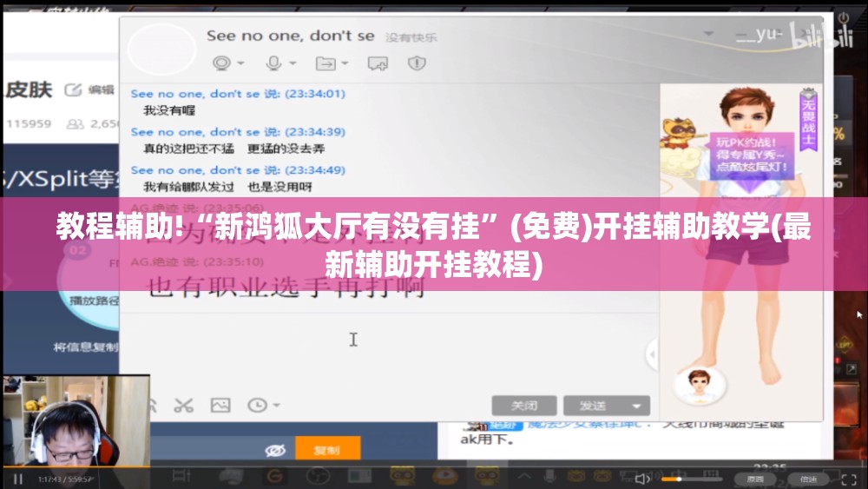Click the sender line timestamped 23:34:49
Screen dimensions: 868x489
point(238,170)
